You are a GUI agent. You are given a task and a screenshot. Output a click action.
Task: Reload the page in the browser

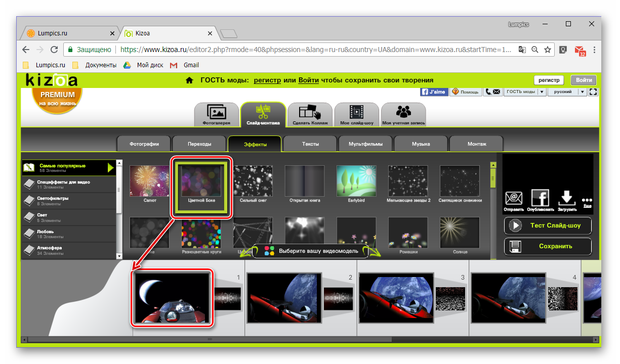[54, 50]
